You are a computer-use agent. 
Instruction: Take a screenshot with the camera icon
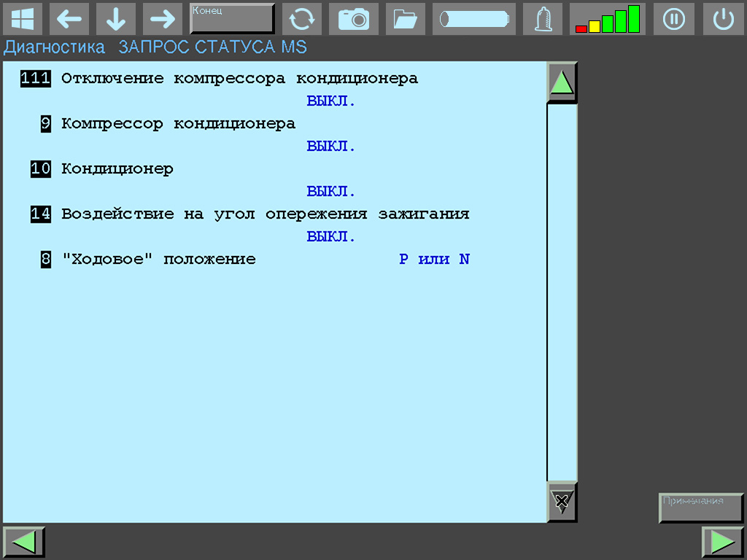354,19
